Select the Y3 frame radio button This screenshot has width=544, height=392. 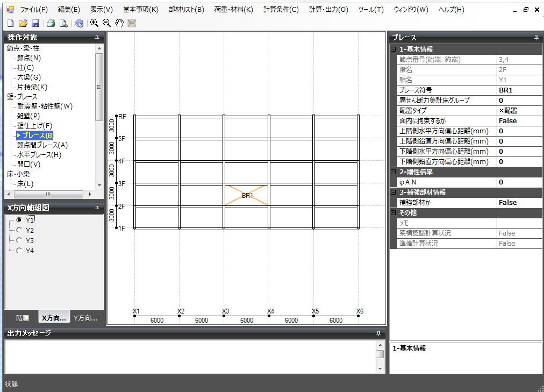click(x=19, y=240)
